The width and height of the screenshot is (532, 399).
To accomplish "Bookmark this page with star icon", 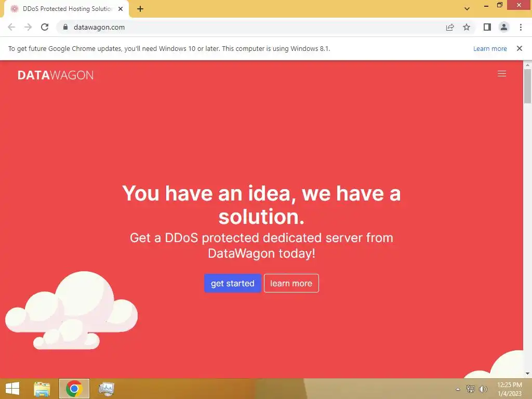I will coord(467,27).
